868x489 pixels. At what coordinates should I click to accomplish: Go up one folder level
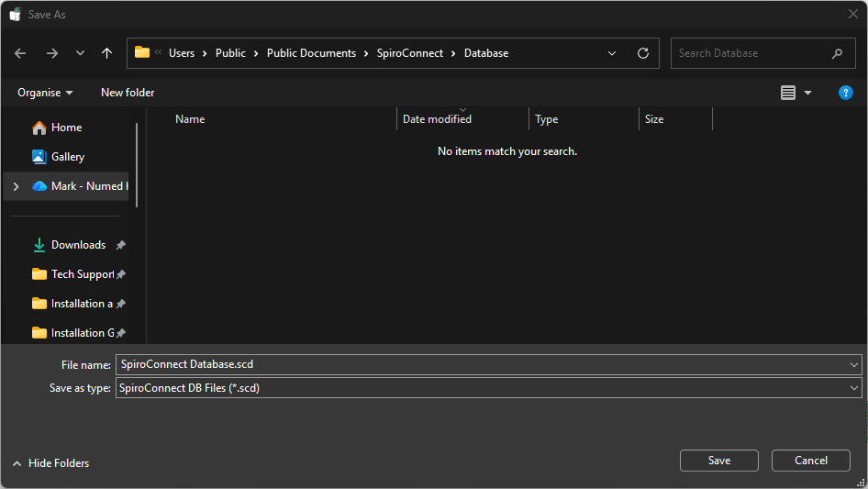[106, 53]
